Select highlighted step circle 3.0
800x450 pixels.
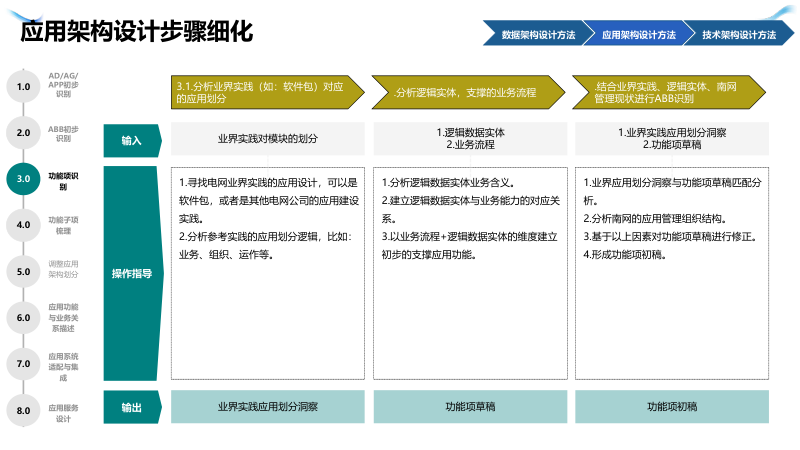pos(23,179)
